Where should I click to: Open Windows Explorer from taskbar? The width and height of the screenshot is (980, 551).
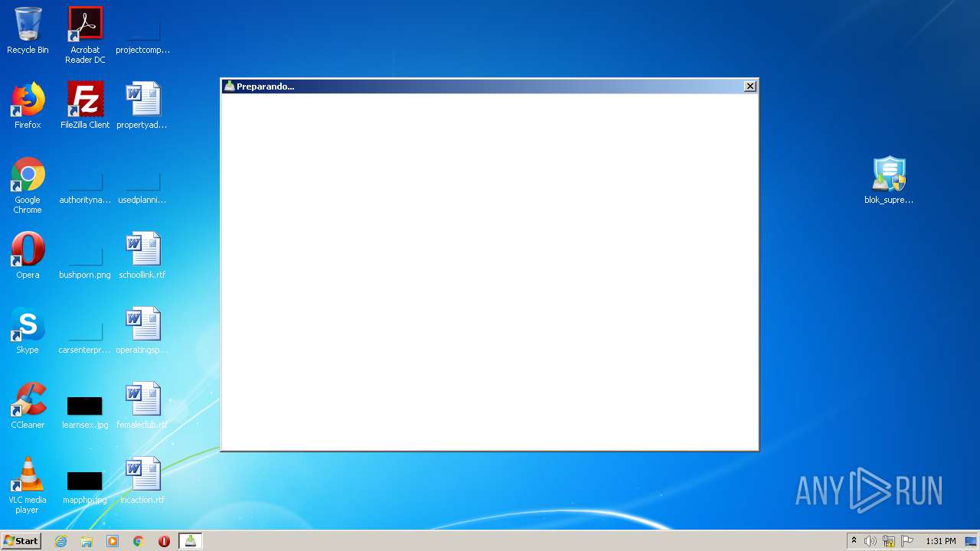coord(87,541)
